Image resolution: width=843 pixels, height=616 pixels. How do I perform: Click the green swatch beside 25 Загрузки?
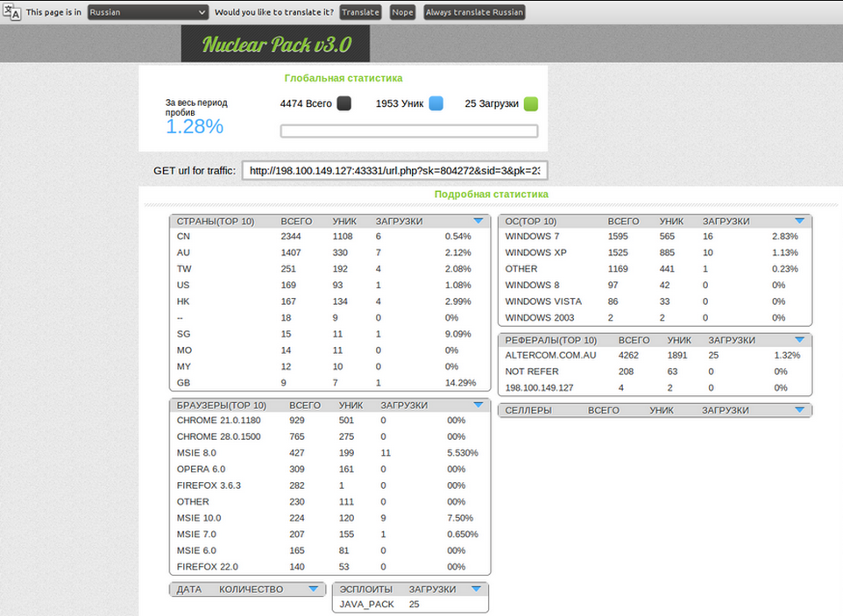pos(530,103)
